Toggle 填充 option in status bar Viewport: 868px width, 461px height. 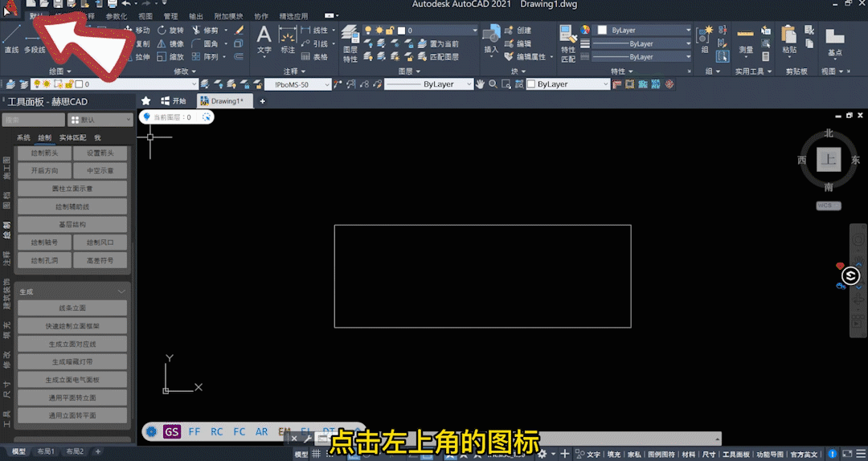coord(614,455)
